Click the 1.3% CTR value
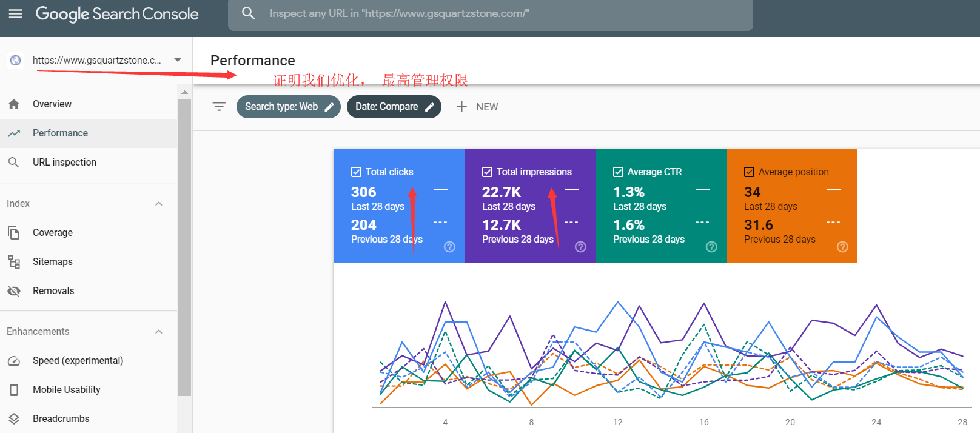 pos(629,192)
